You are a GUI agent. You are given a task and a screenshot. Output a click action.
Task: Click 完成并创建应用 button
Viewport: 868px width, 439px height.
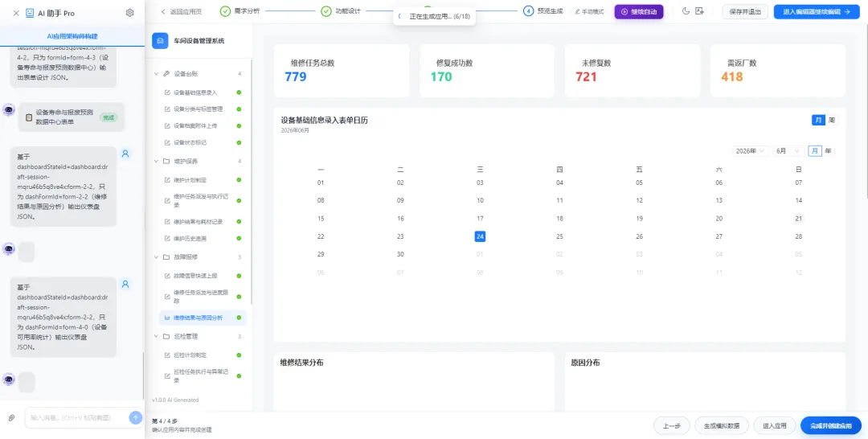pos(831,425)
